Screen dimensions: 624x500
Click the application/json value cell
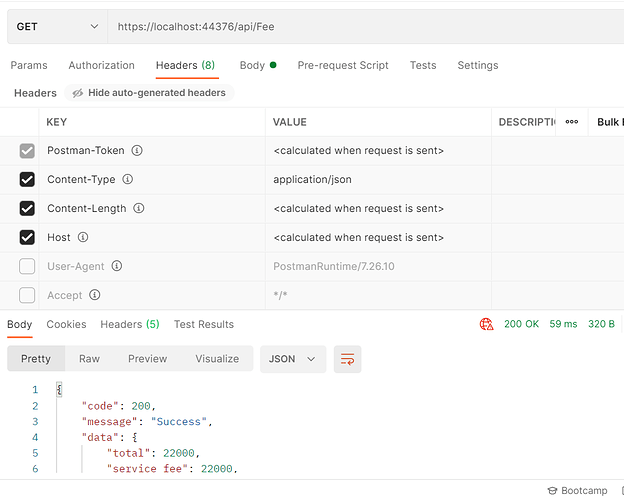pos(378,180)
